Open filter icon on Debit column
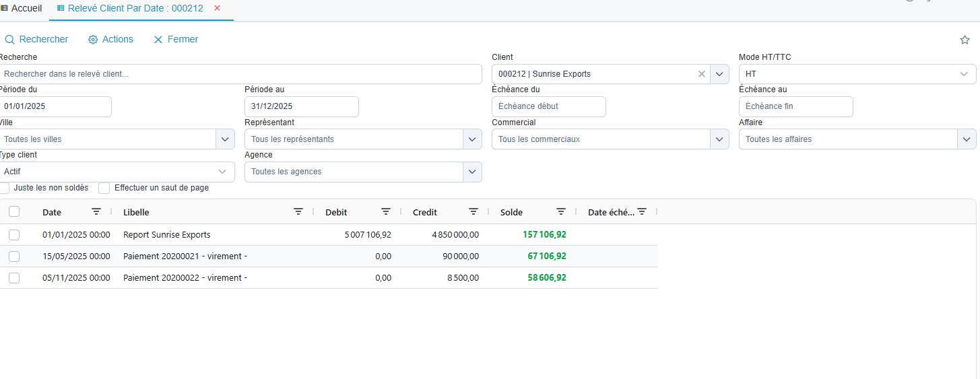Screen dimensions: 980x379 click(386, 212)
